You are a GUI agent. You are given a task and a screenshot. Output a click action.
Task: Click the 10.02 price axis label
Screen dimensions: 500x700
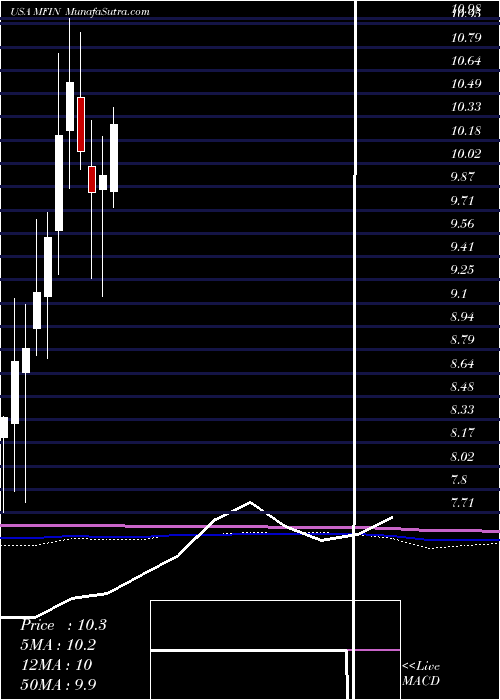[x=466, y=154]
